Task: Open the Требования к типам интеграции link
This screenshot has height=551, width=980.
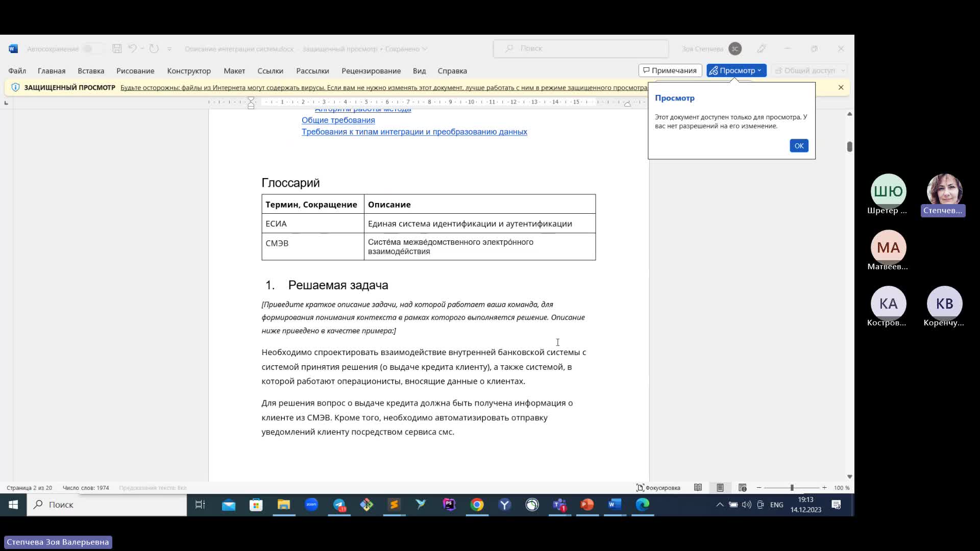Action: click(414, 132)
